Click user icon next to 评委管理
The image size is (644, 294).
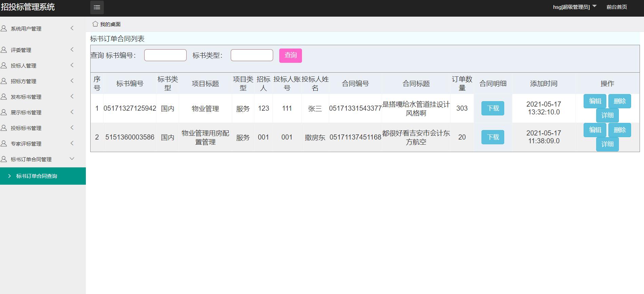pyautogui.click(x=4, y=50)
